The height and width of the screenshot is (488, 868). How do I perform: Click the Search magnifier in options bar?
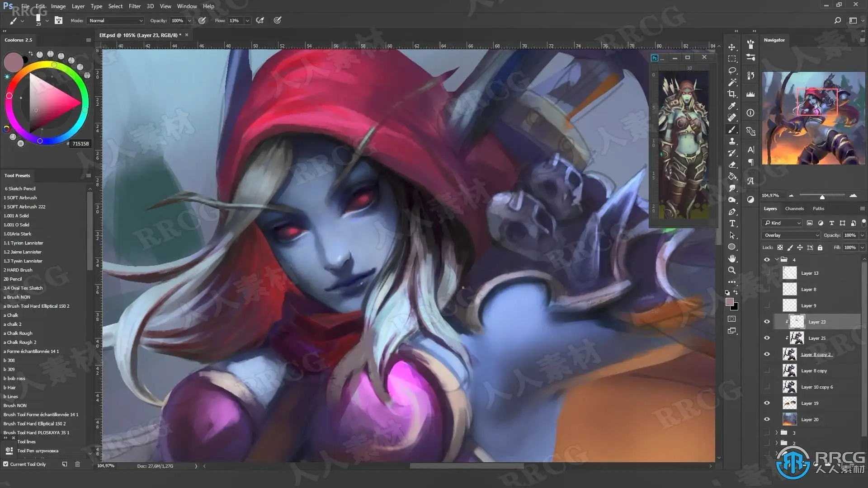click(x=837, y=20)
